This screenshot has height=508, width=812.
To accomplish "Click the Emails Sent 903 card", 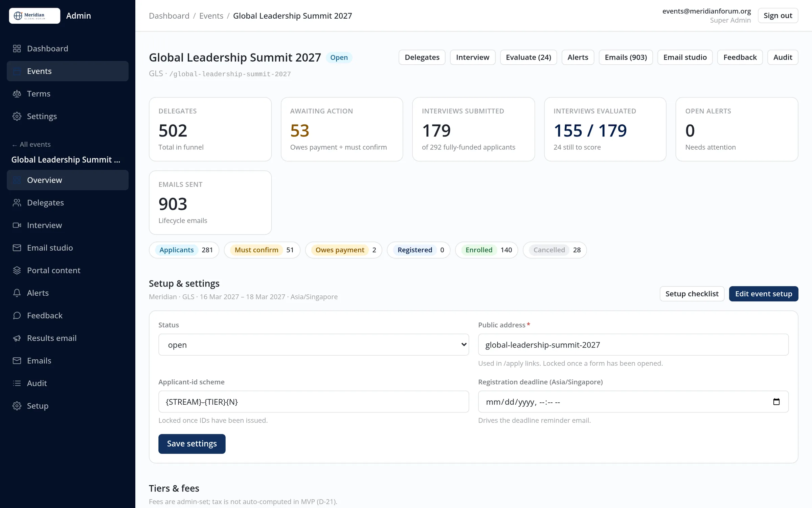I will coord(210,203).
